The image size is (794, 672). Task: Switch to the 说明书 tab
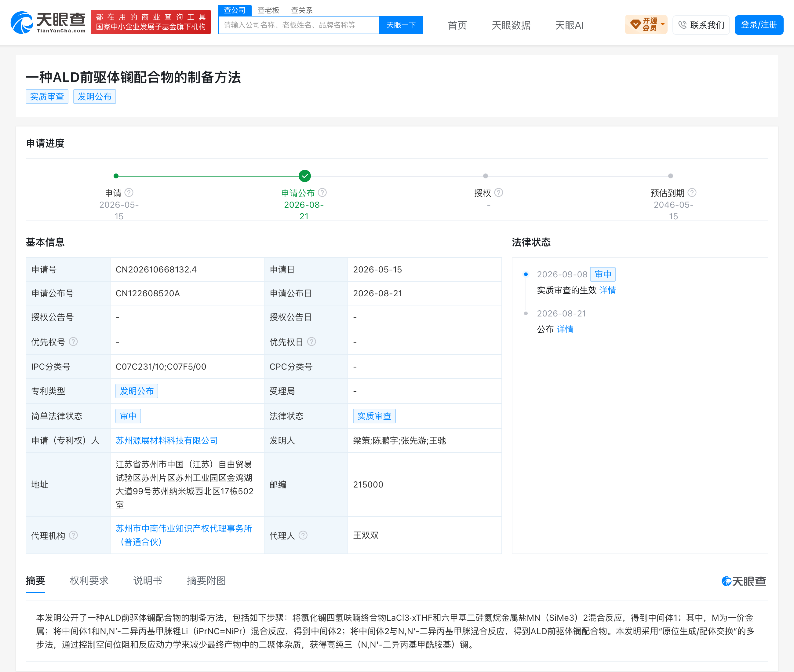tap(148, 581)
